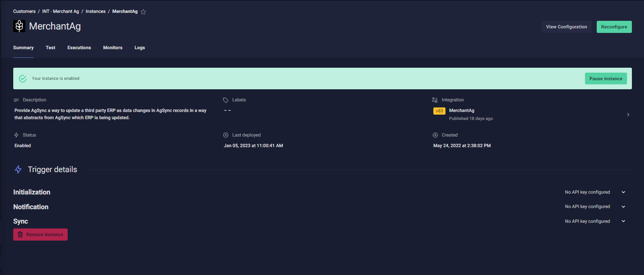Click the Integration icon next to label
The image size is (644, 275).
coord(435,100)
